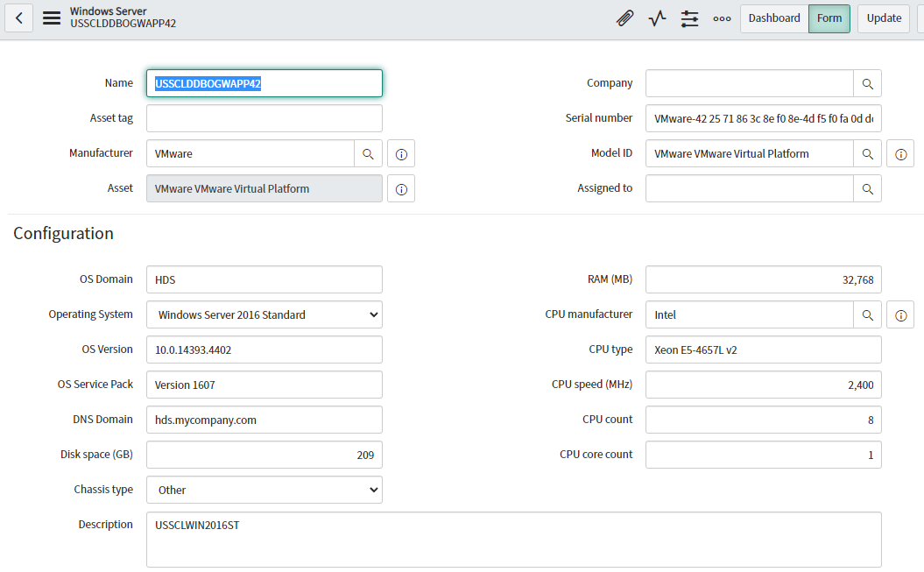Expand the Operating System dropdown
924x572 pixels.
[x=265, y=314]
